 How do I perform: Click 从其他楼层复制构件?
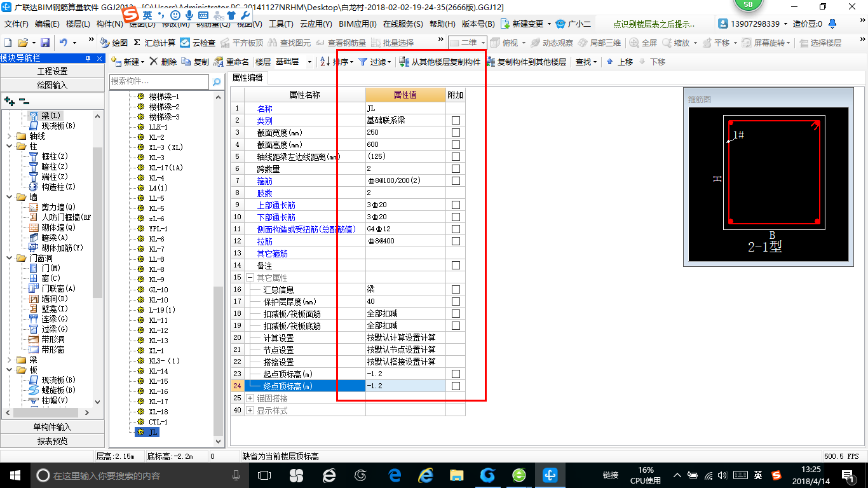440,62
